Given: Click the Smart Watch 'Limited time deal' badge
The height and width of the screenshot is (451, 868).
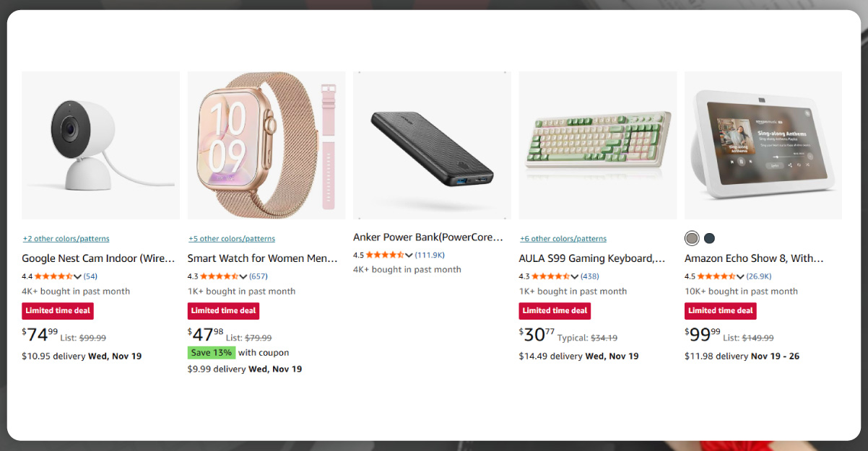Looking at the screenshot, I should pos(223,311).
